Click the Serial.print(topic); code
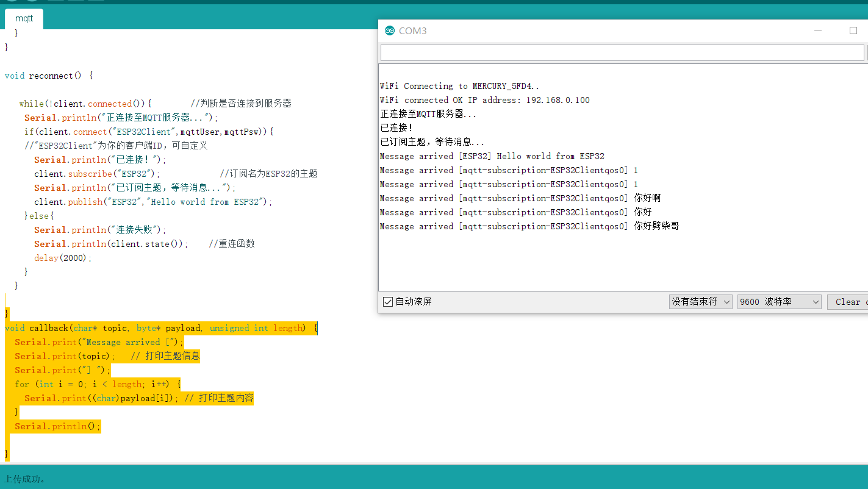The width and height of the screenshot is (868, 489). [65, 356]
